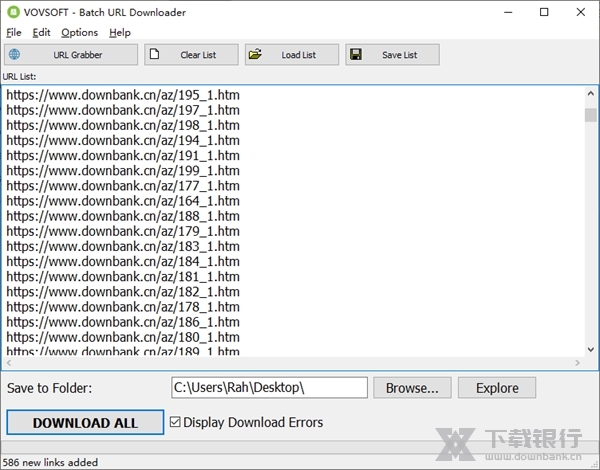
Task: Select the URL ending in 164_1.htm
Action: tap(123, 201)
